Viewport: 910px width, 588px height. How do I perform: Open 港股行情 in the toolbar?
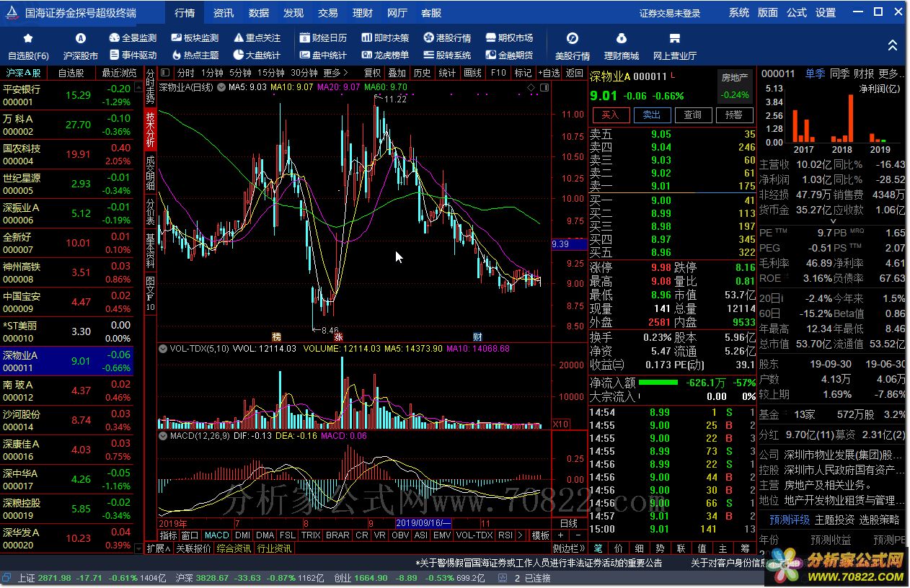448,38
